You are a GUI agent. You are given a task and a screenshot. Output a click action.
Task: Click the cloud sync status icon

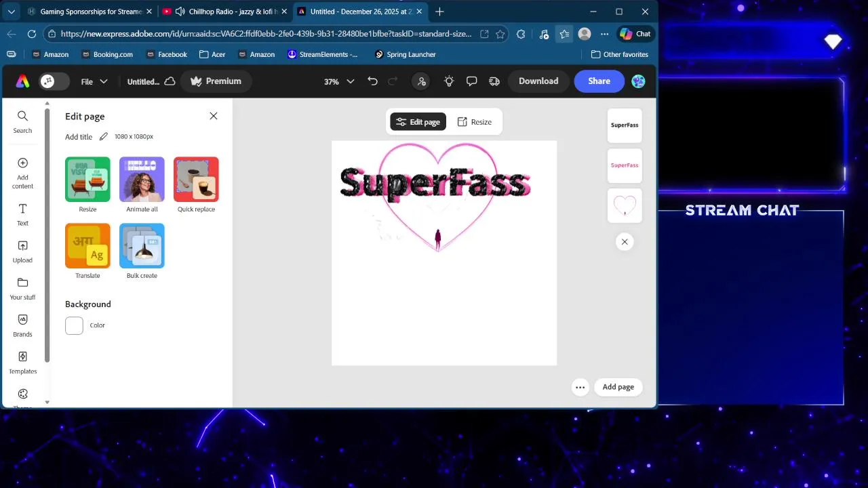(170, 81)
